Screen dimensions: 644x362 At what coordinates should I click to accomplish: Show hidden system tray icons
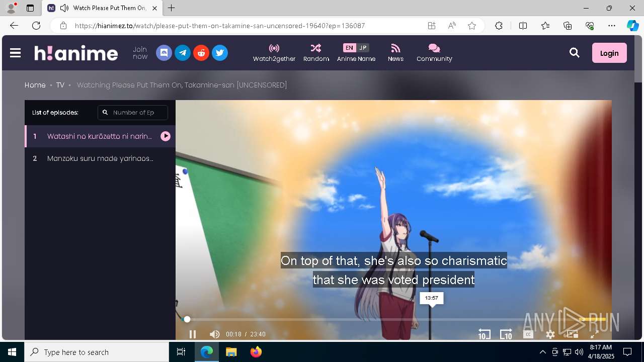(542, 352)
